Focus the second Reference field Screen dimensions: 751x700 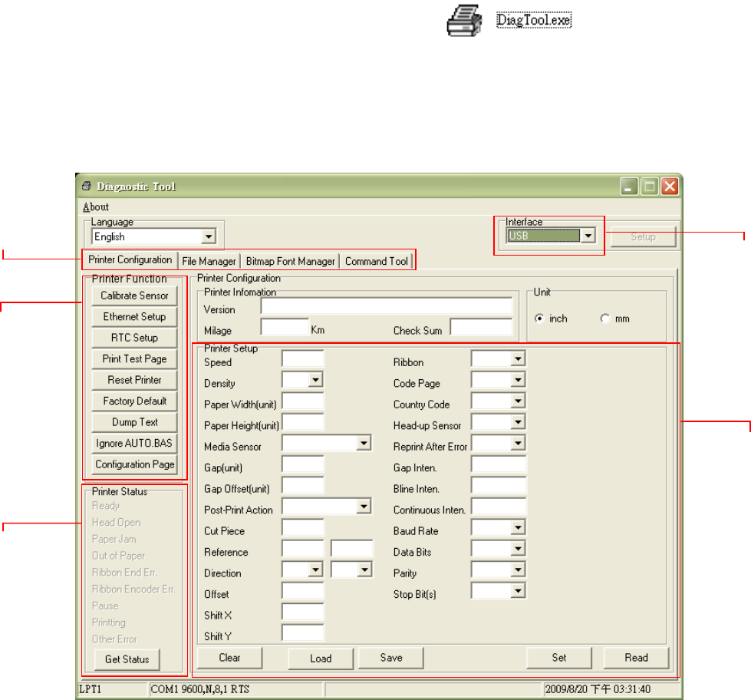[x=352, y=549]
